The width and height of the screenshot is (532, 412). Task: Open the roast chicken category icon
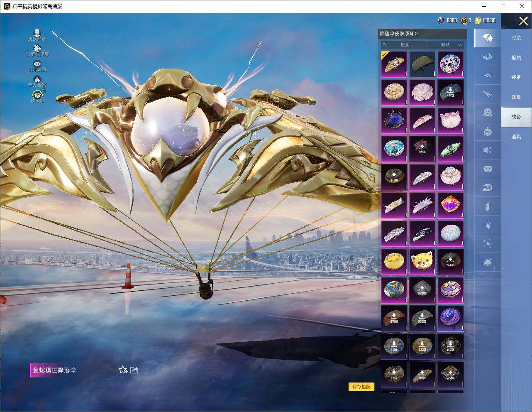487,262
